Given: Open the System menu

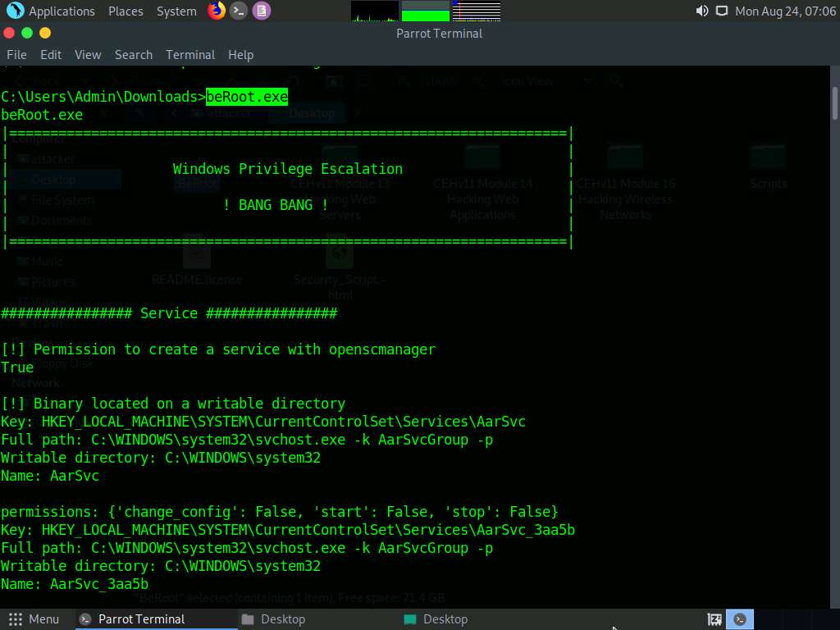Looking at the screenshot, I should coord(176,11).
